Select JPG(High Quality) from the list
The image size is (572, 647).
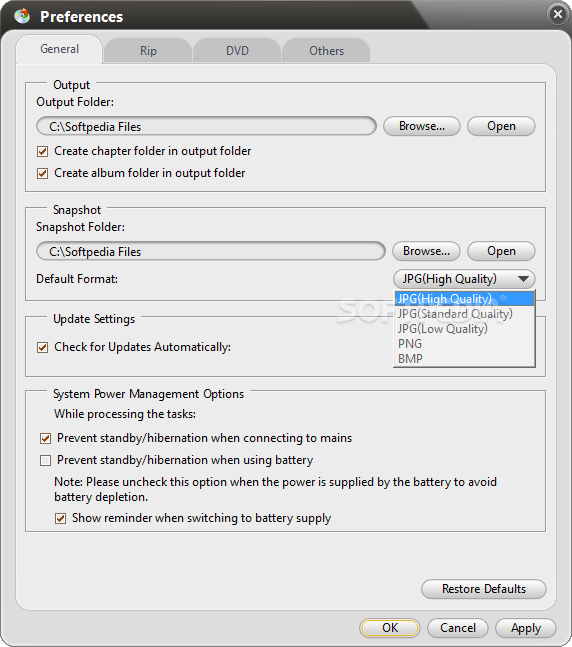tap(464, 299)
